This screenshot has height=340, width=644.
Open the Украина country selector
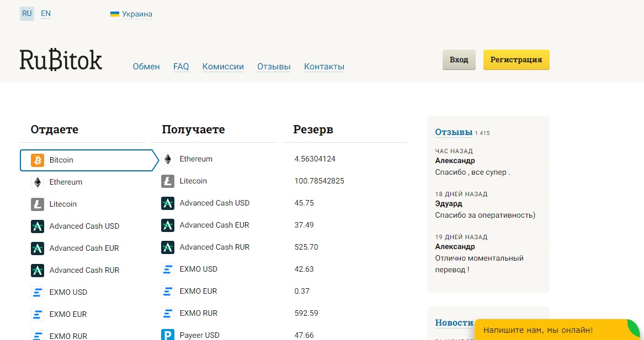coord(136,14)
